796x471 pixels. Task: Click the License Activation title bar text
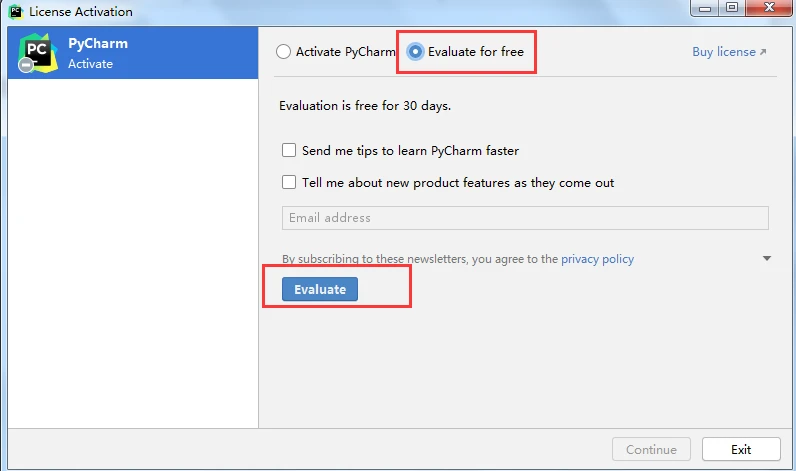click(x=81, y=12)
